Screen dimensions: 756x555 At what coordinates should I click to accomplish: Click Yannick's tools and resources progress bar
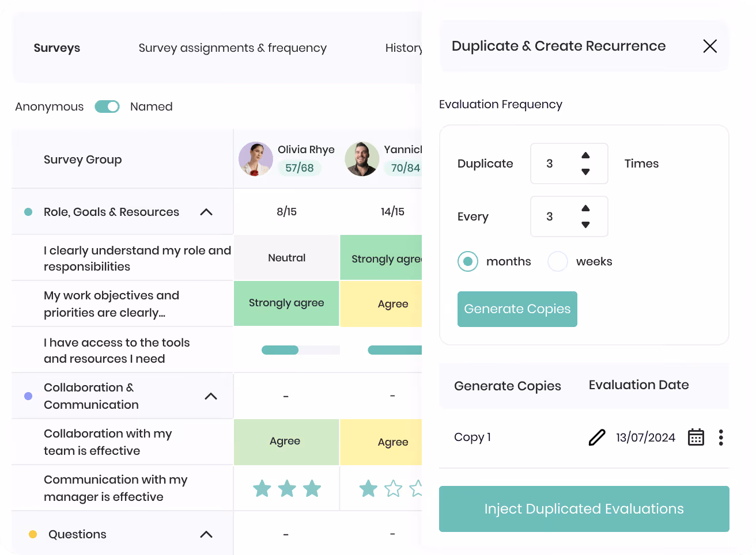click(x=395, y=350)
